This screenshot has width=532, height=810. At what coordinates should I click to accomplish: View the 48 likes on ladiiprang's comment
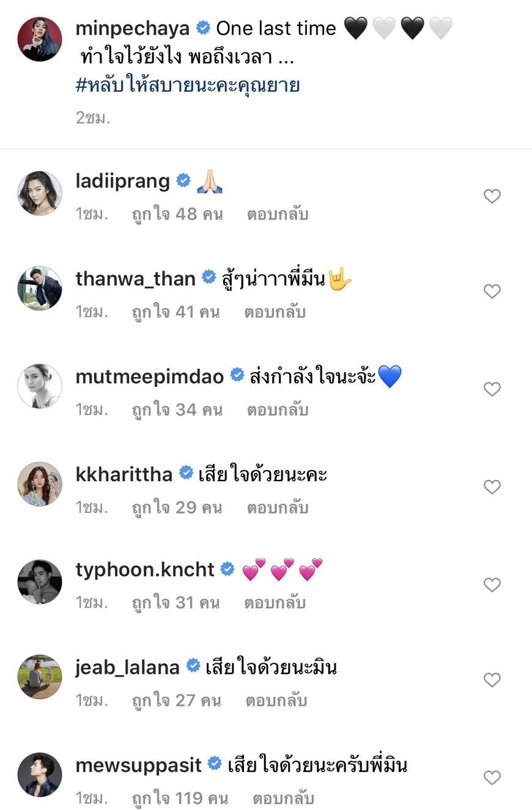point(177,215)
